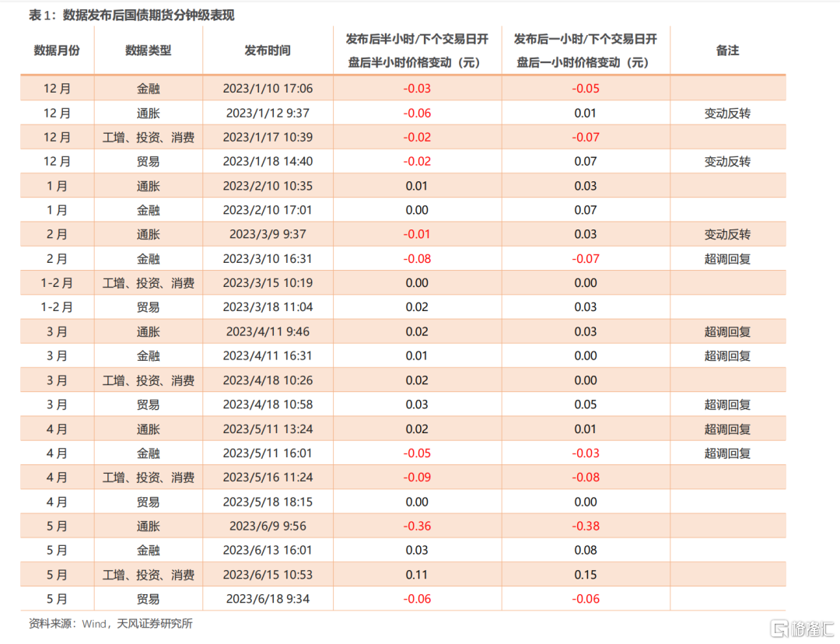Select the '备注' column header
The height and width of the screenshot is (644, 840).
727,51
